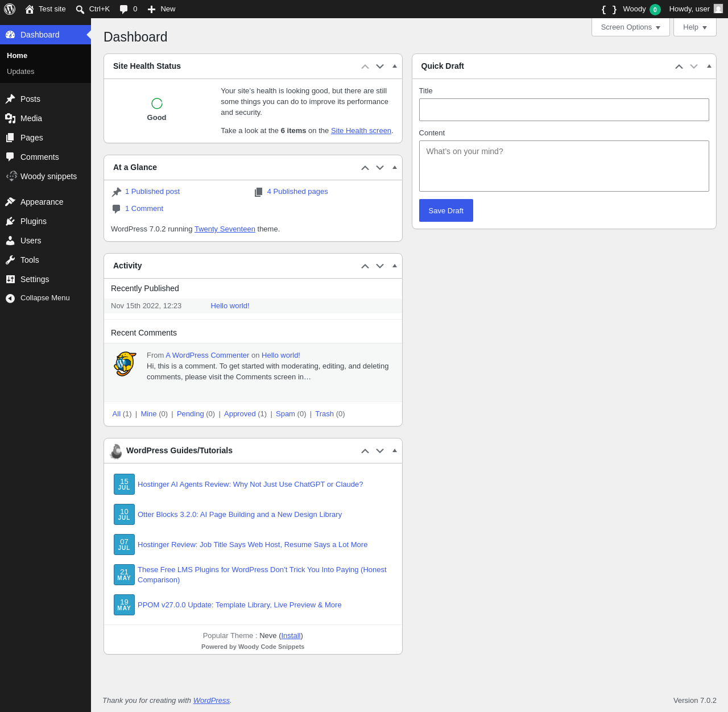This screenshot has width=728, height=712.
Task: Click the plus New icon in the admin bar
Action: tap(151, 9)
